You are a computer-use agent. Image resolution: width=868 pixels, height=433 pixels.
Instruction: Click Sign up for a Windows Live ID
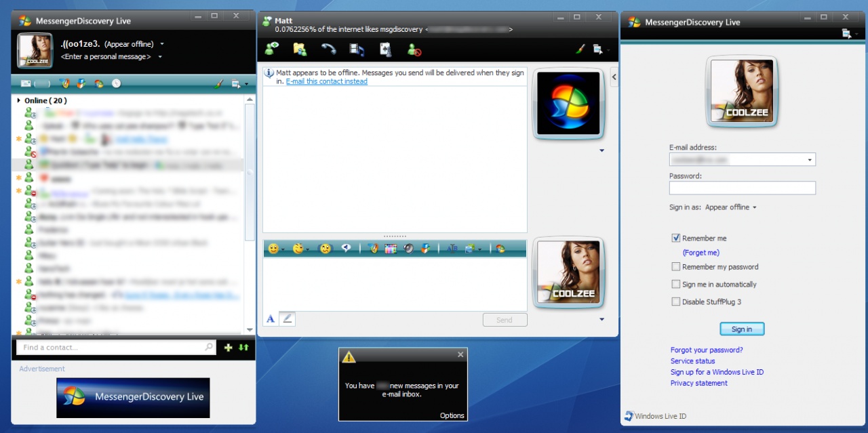click(717, 372)
